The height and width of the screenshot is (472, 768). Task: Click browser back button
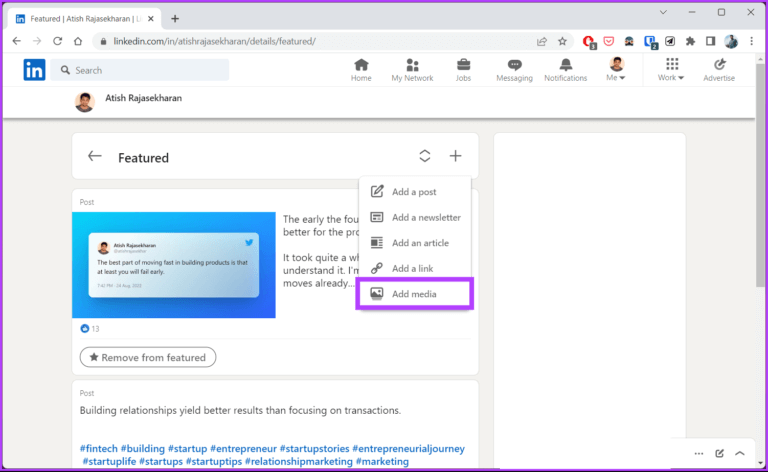click(x=17, y=41)
